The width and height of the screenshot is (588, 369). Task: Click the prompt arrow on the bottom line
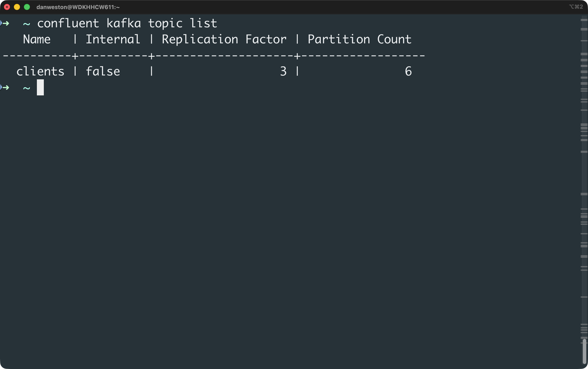point(5,87)
